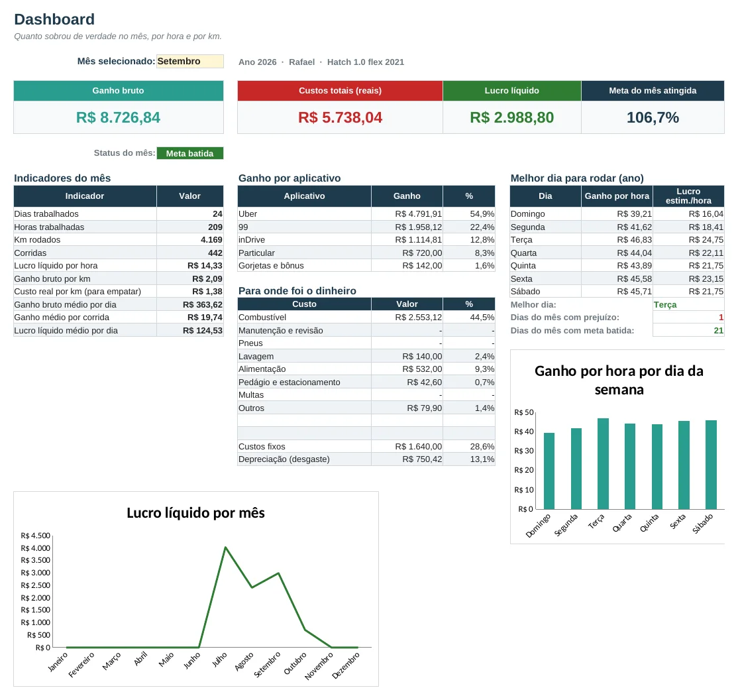
Task: Click the Melhor dia result Terça
Action: pyautogui.click(x=688, y=305)
